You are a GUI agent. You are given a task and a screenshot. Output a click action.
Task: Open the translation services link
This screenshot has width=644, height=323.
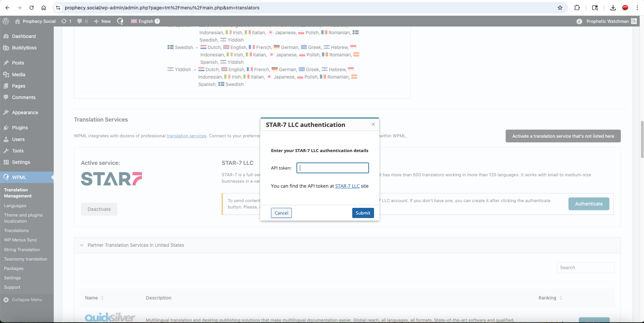pyautogui.click(x=187, y=136)
